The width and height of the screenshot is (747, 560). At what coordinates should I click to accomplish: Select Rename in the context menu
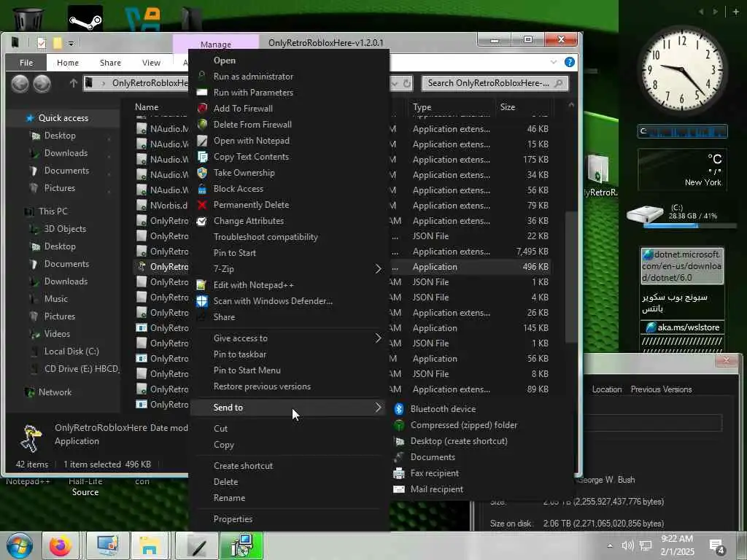(229, 498)
